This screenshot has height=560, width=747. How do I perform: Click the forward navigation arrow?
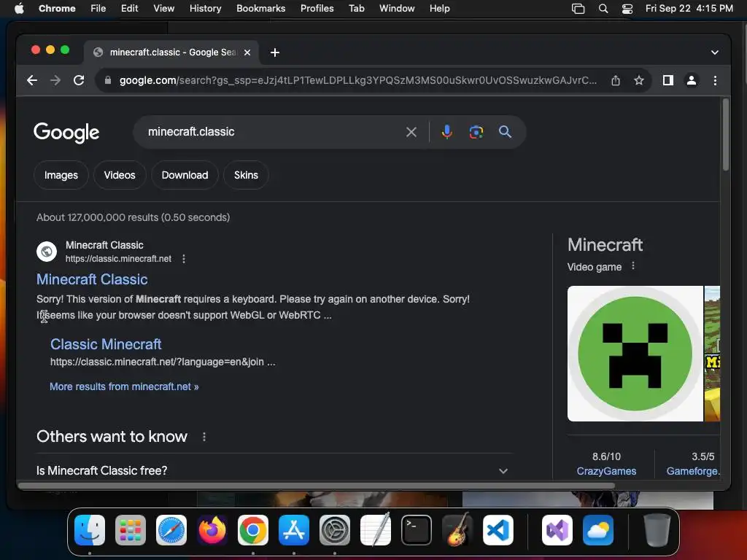click(x=55, y=80)
